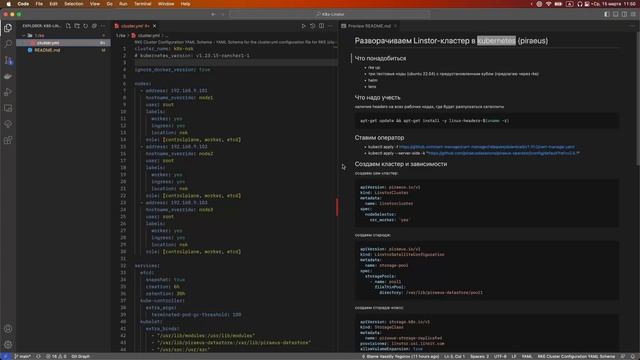Open the Terminal menu

point(143,4)
